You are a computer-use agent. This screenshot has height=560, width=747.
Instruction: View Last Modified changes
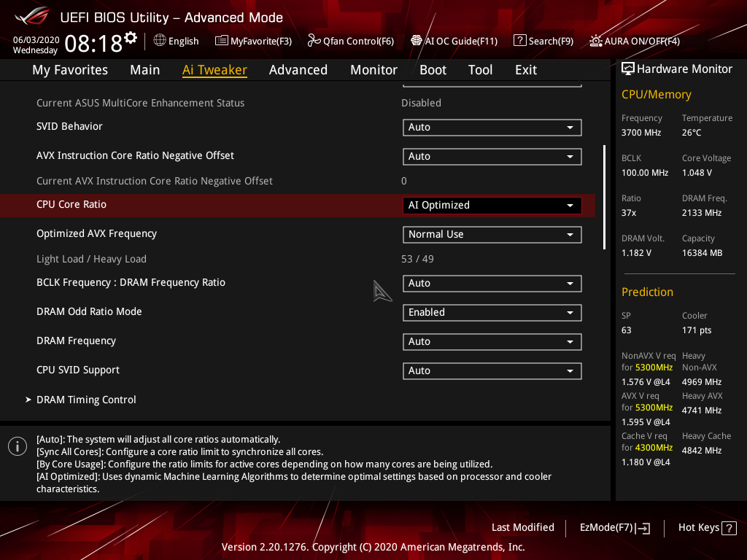523,527
